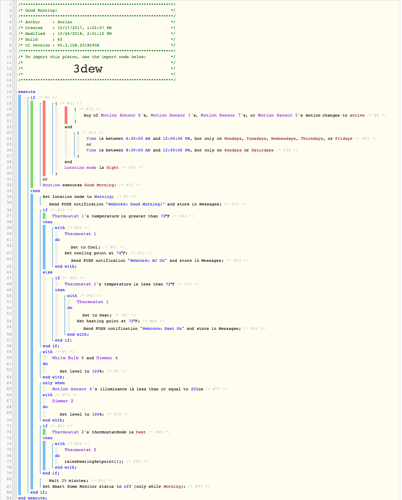Click the import code 3dew
402x500 pixels.
coord(88,69)
